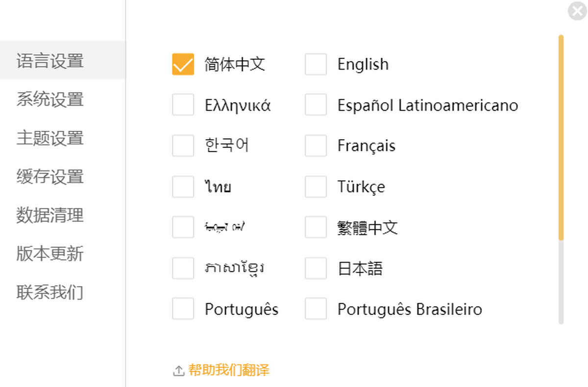Image resolution: width=588 pixels, height=387 pixels.
Task: Select 版本更新 from the sidebar
Action: (x=50, y=254)
